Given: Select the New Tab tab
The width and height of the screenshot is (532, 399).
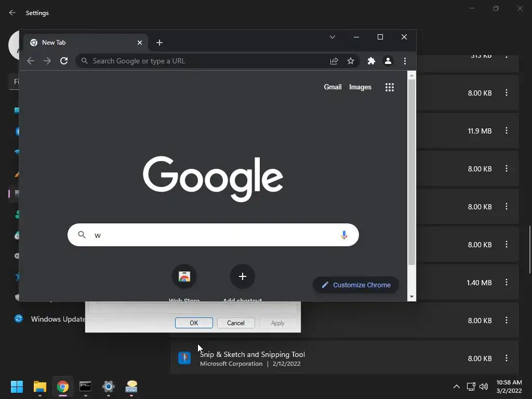Looking at the screenshot, I should pos(86,43).
